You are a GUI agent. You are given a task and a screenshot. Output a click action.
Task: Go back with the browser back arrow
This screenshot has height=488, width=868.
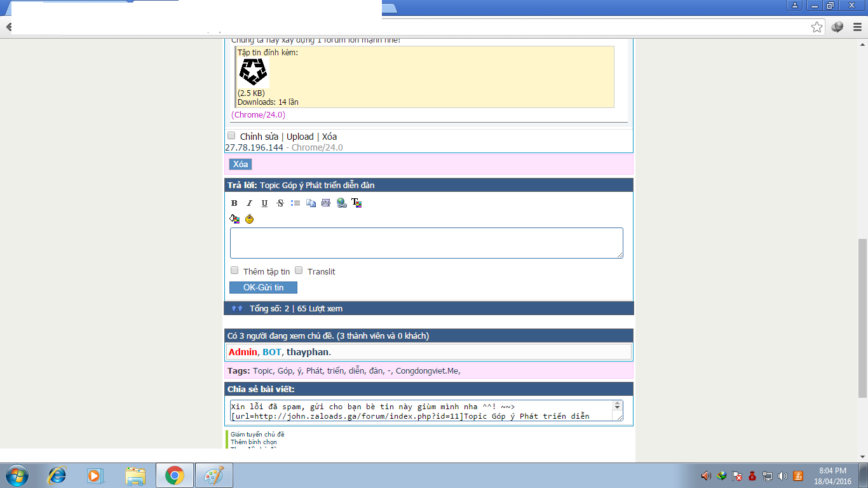9,27
